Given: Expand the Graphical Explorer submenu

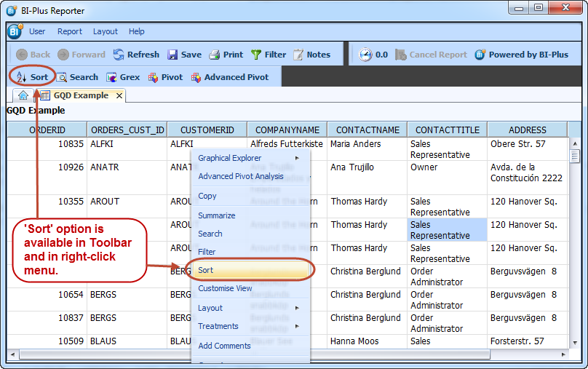Looking at the screenshot, I should (x=247, y=158).
